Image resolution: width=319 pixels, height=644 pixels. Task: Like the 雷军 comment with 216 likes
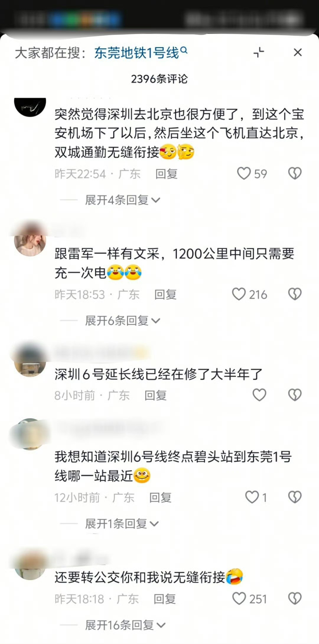[x=239, y=294]
